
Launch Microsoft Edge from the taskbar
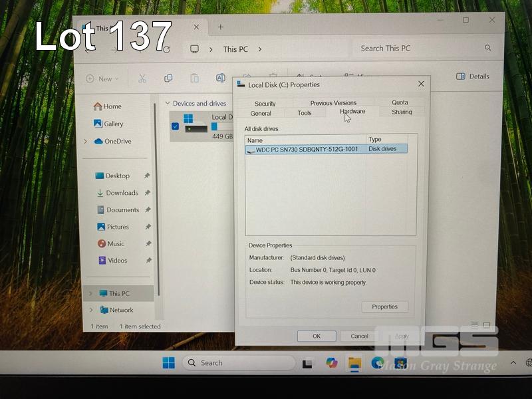pos(377,363)
